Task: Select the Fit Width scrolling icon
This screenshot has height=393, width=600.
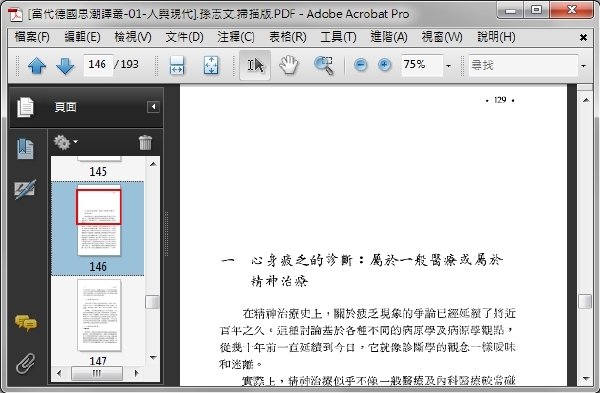Action: (x=177, y=65)
